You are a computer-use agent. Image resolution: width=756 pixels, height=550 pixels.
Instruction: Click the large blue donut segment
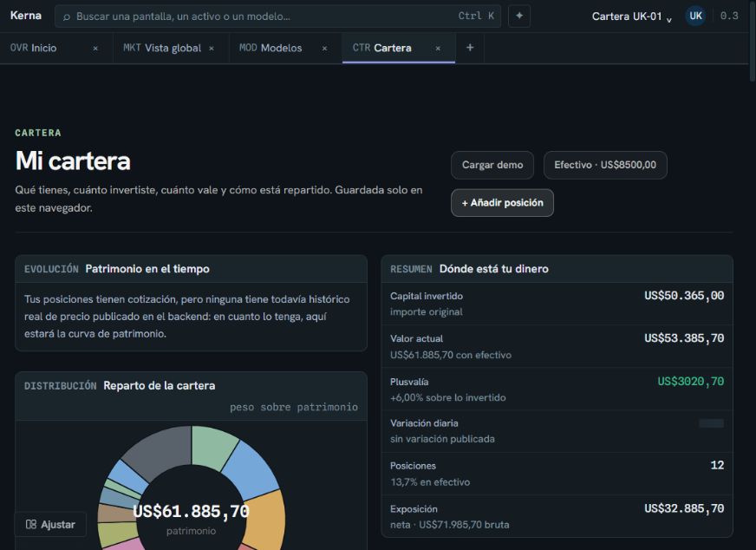tap(251, 470)
